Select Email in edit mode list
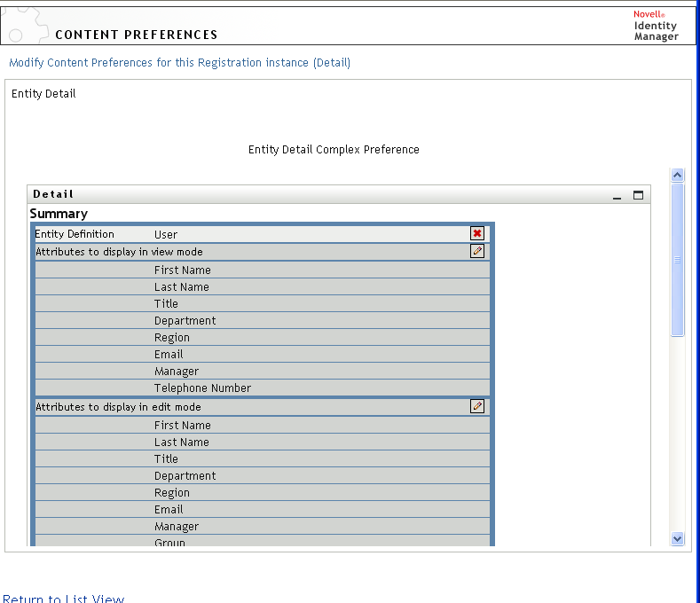Viewport: 700px width, 603px height. [x=169, y=510]
